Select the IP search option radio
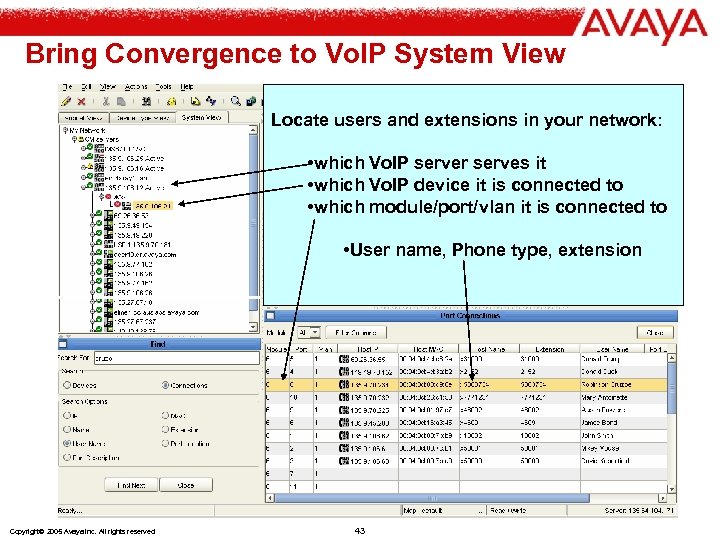Image resolution: width=720 pixels, height=540 pixels. (67, 416)
